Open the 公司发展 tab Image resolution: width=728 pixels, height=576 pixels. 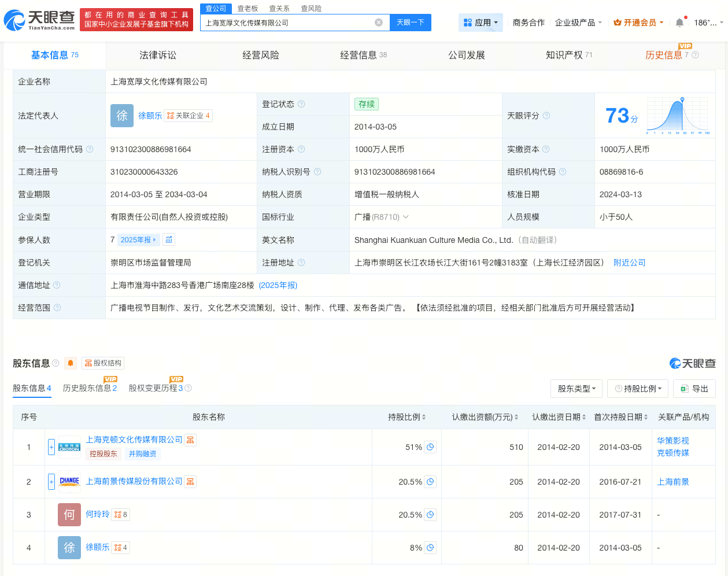(467, 55)
